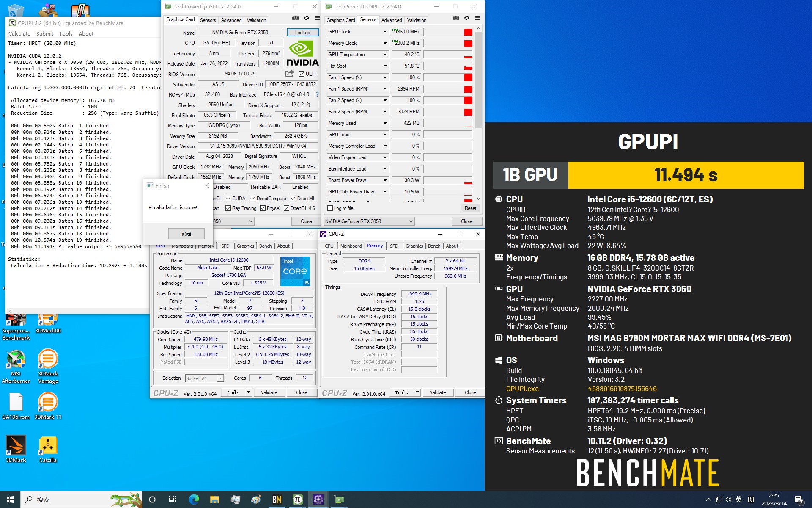Click Close button in GPU-Z Sensors window
Viewport: 812px width, 508px height.
[x=466, y=221]
